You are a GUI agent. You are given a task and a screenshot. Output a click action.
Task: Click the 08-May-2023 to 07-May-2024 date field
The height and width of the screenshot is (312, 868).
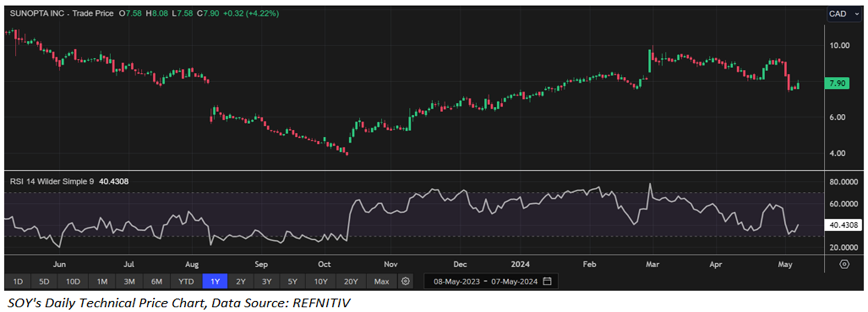coord(486,281)
